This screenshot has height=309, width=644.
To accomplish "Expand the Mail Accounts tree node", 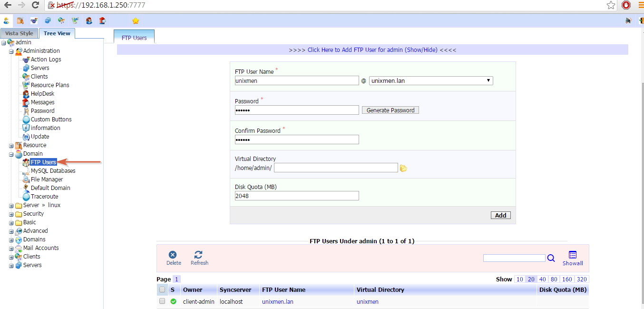I will click(x=11, y=249).
